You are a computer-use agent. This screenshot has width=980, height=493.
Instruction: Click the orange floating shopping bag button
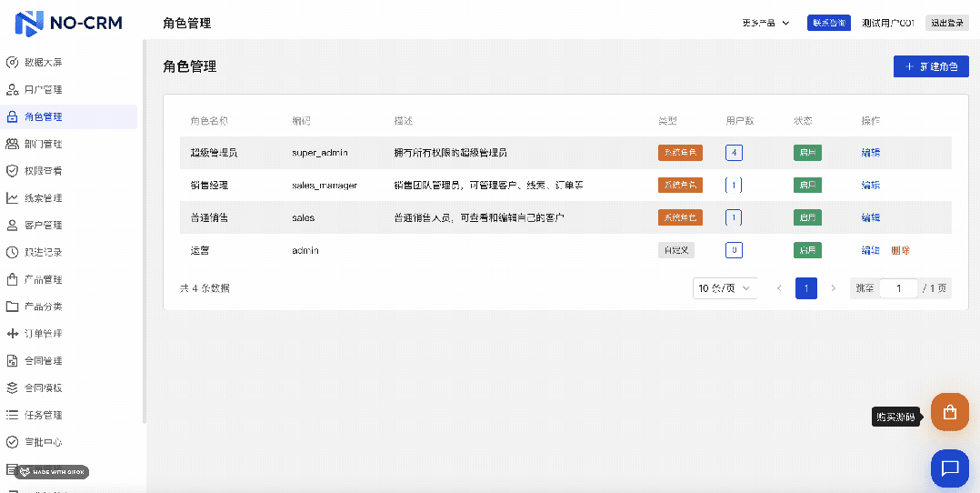tap(950, 412)
